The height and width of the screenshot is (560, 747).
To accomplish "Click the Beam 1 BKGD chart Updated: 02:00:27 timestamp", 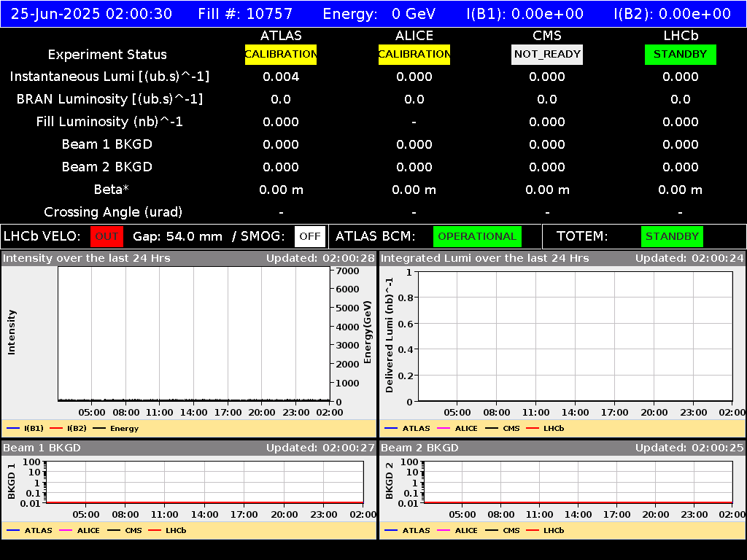I will [320, 448].
